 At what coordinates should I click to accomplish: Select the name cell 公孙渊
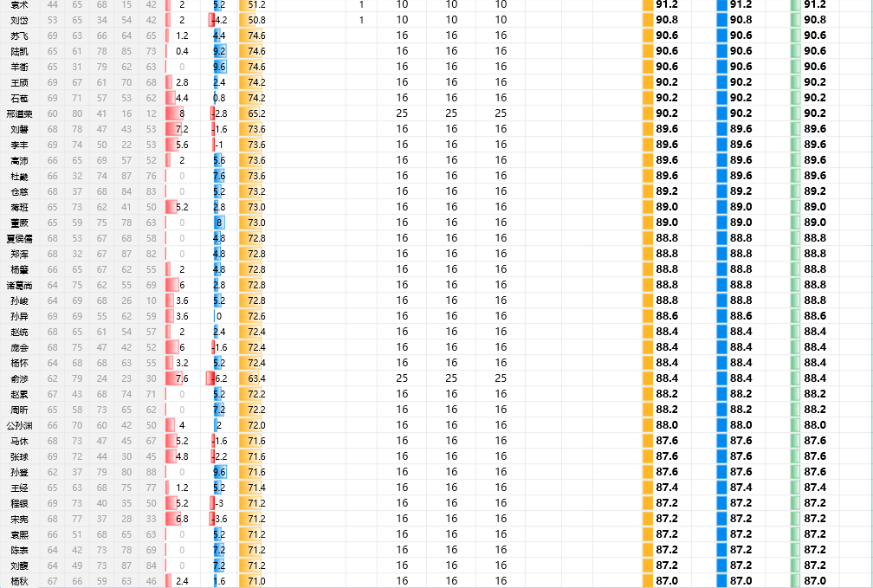coord(19,425)
